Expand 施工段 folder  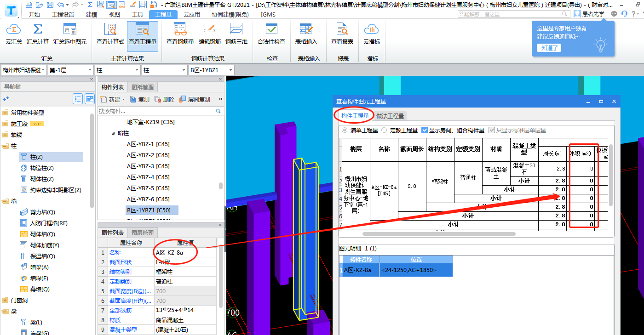5,124
